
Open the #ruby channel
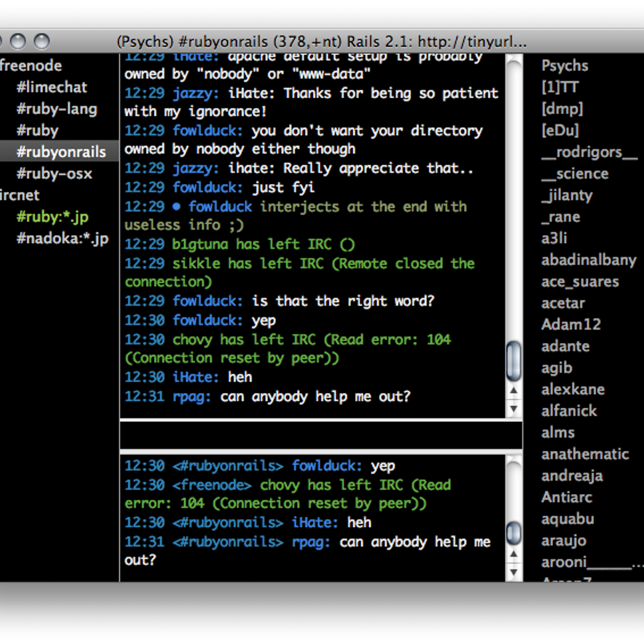pyautogui.click(x=37, y=130)
